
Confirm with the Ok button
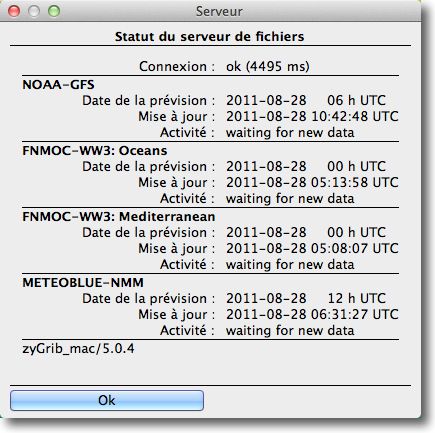click(x=107, y=400)
